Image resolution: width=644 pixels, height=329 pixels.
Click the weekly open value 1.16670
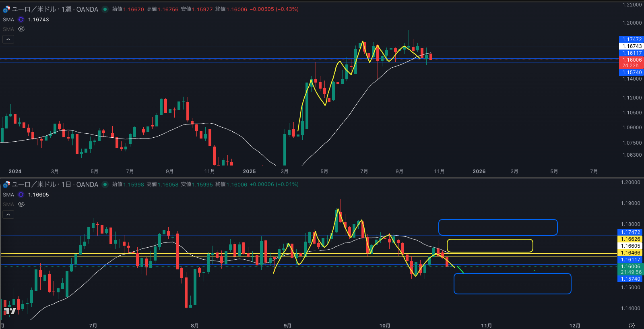point(134,9)
